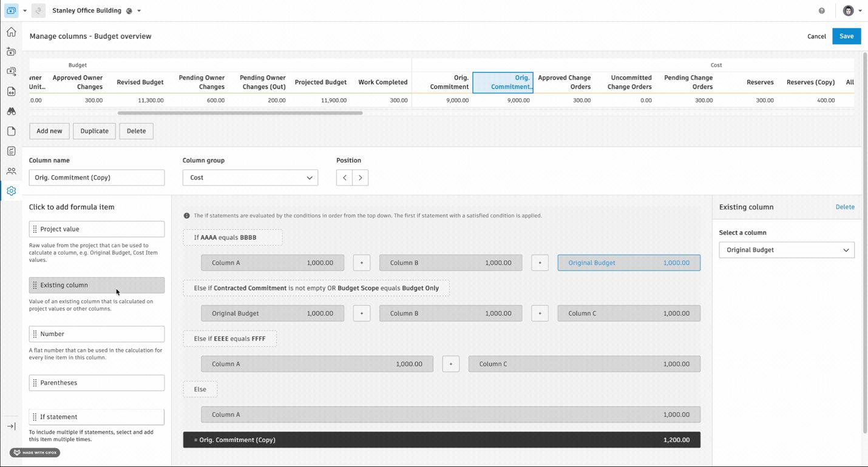Open the Settings gear in the sidebar

pyautogui.click(x=11, y=190)
